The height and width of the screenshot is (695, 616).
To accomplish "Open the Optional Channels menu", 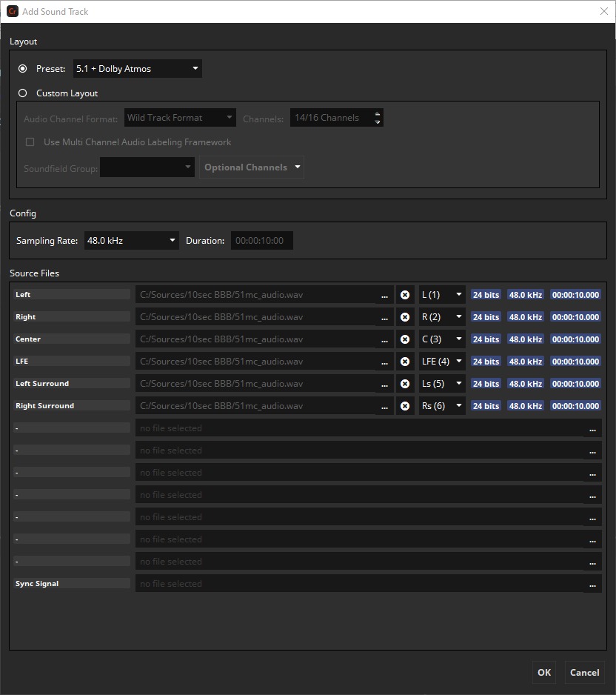I will click(252, 167).
